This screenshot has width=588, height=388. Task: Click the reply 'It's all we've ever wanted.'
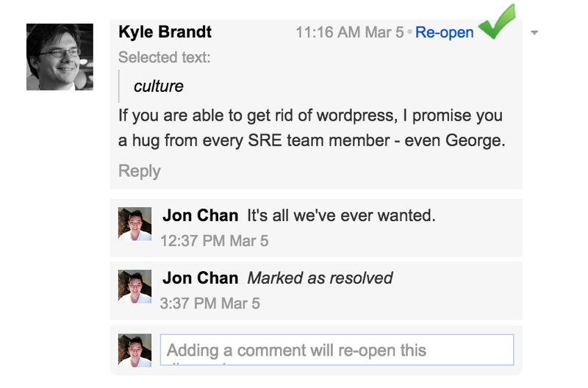[x=341, y=215]
